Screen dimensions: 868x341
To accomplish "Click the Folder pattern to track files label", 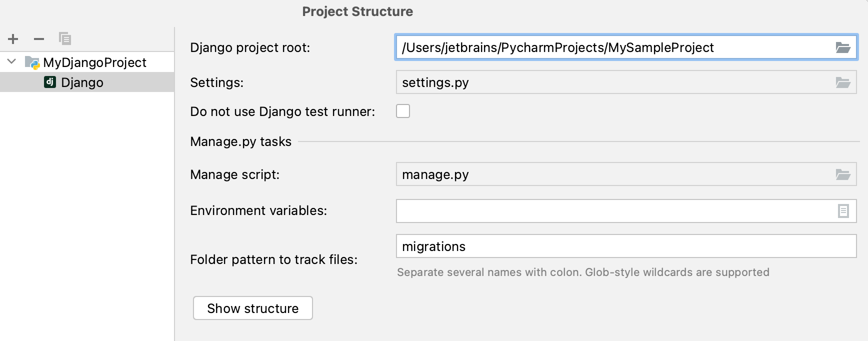I will (x=273, y=259).
